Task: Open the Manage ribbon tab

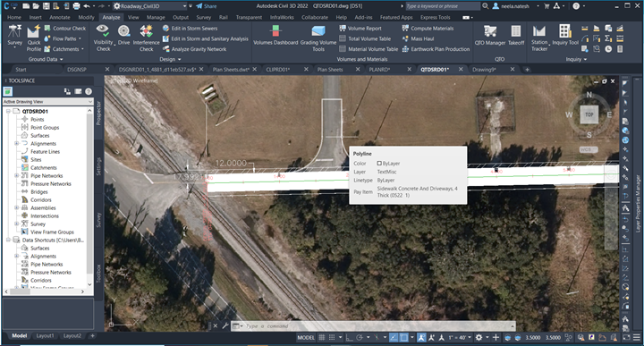Action: point(156,17)
